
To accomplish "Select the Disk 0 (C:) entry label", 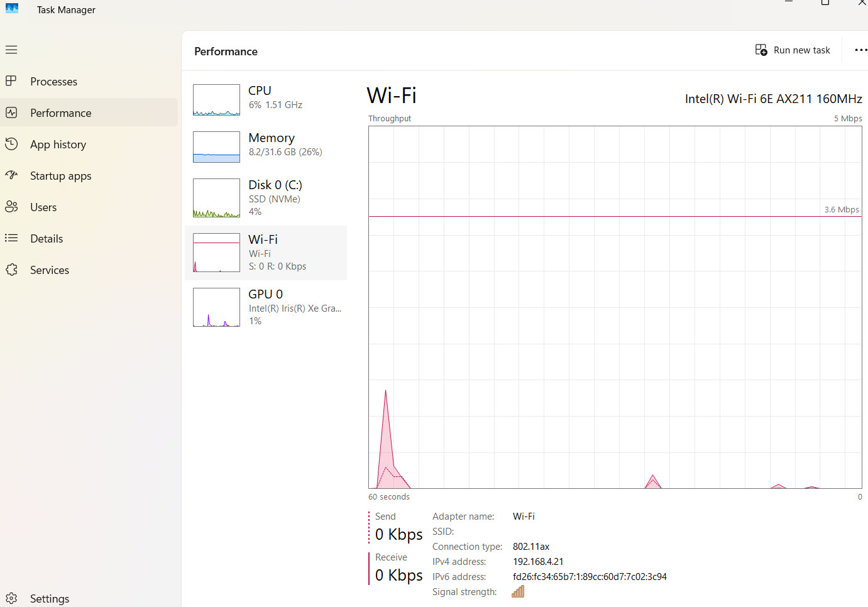I will 275,185.
